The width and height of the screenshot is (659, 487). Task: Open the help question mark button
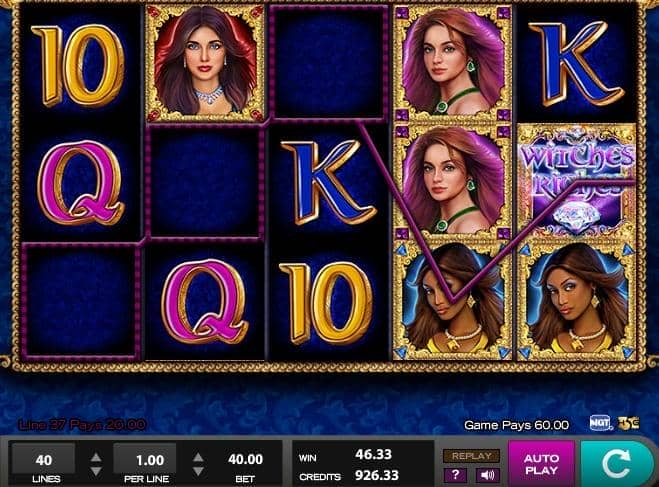coord(455,475)
